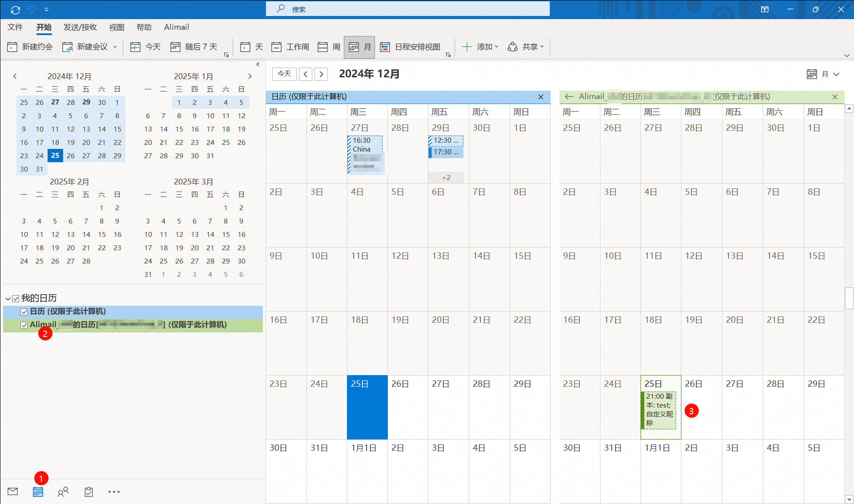Click New Appointment (新建约会) button
This screenshot has width=854, height=504.
point(30,47)
